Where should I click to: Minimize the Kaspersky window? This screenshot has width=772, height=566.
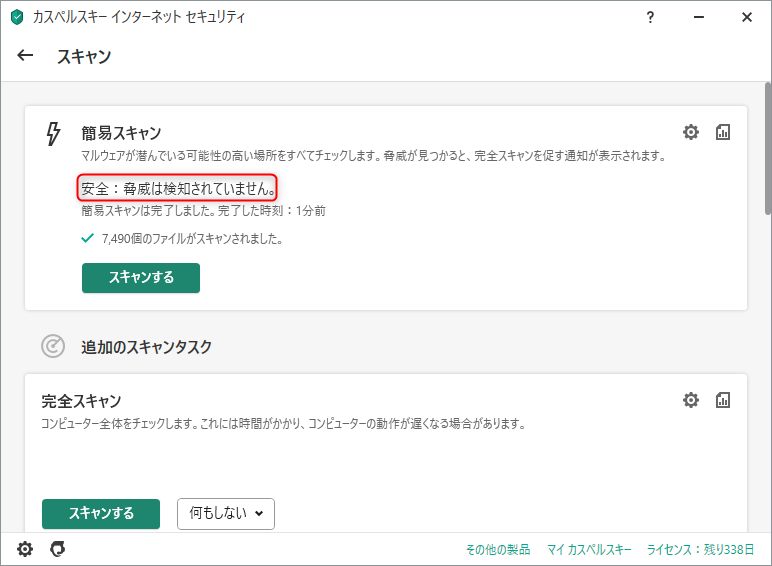(x=699, y=17)
